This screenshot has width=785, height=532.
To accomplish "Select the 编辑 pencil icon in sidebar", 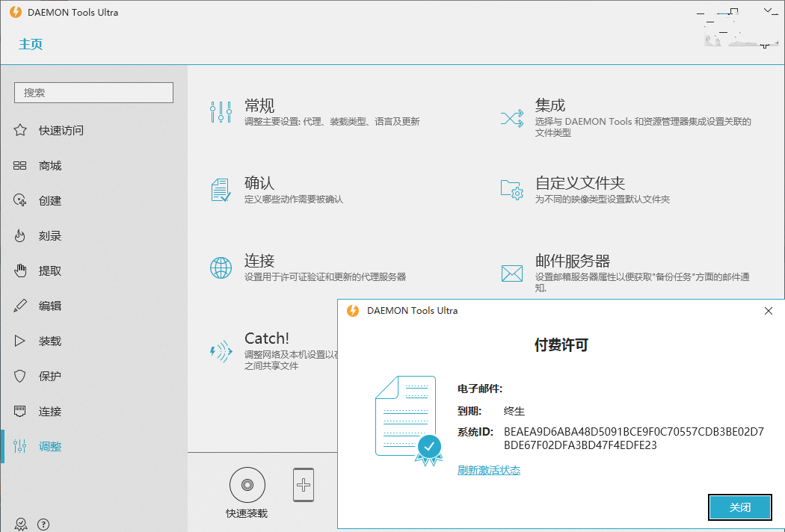I will [20, 306].
